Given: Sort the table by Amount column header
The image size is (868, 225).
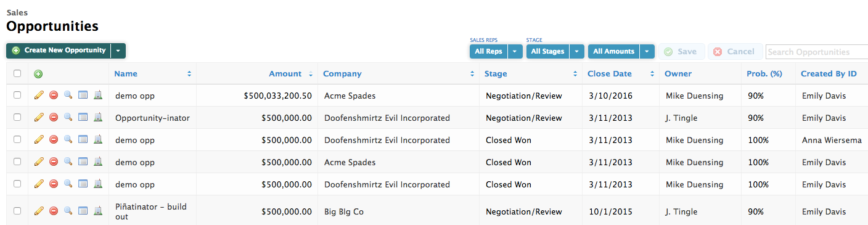Looking at the screenshot, I should [285, 74].
